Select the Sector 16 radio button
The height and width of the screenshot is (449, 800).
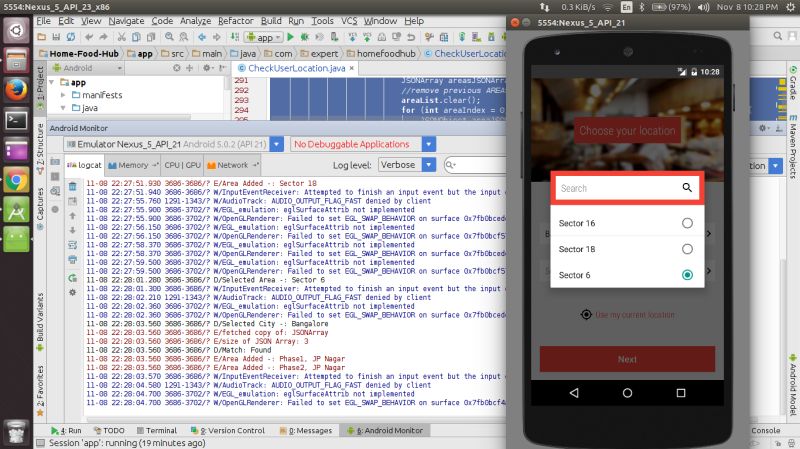tap(687, 223)
